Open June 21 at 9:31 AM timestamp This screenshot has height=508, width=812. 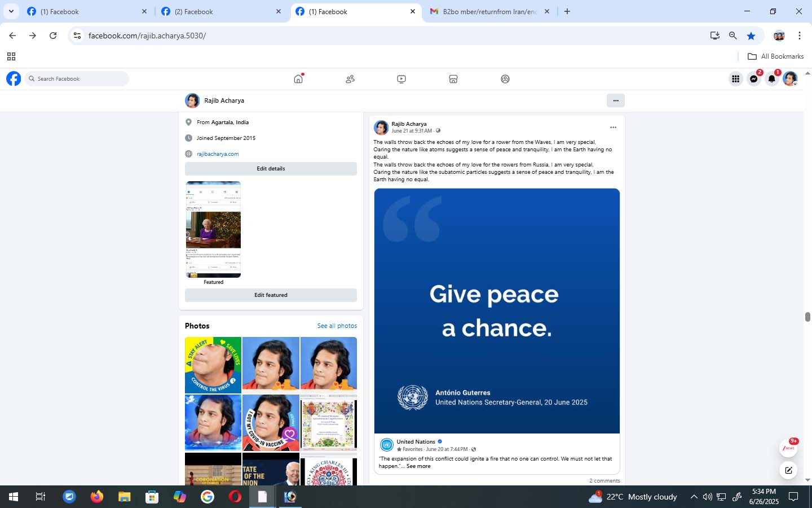[x=412, y=131]
